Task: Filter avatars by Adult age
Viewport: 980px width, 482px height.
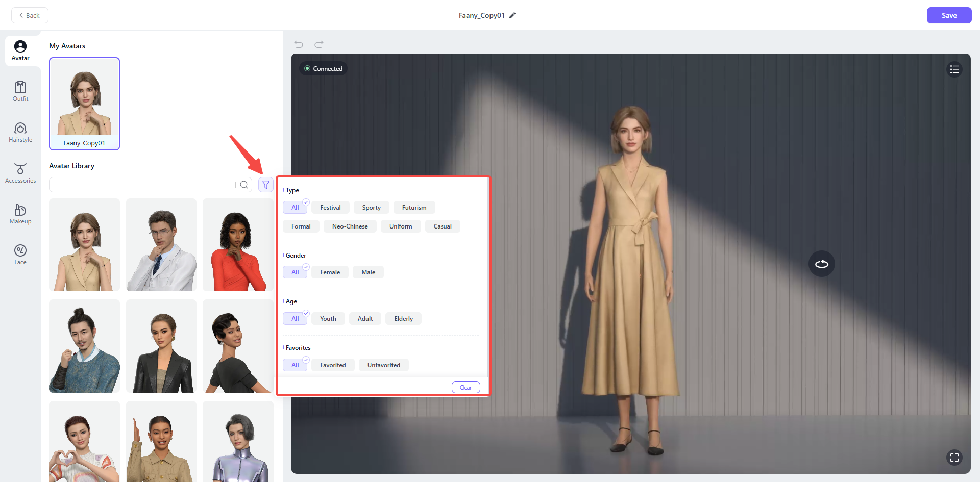Action: (x=365, y=318)
